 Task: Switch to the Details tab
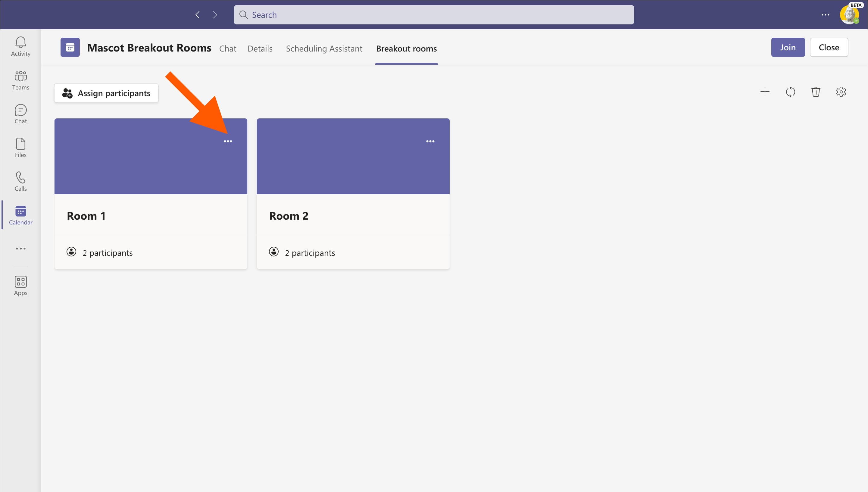click(260, 49)
